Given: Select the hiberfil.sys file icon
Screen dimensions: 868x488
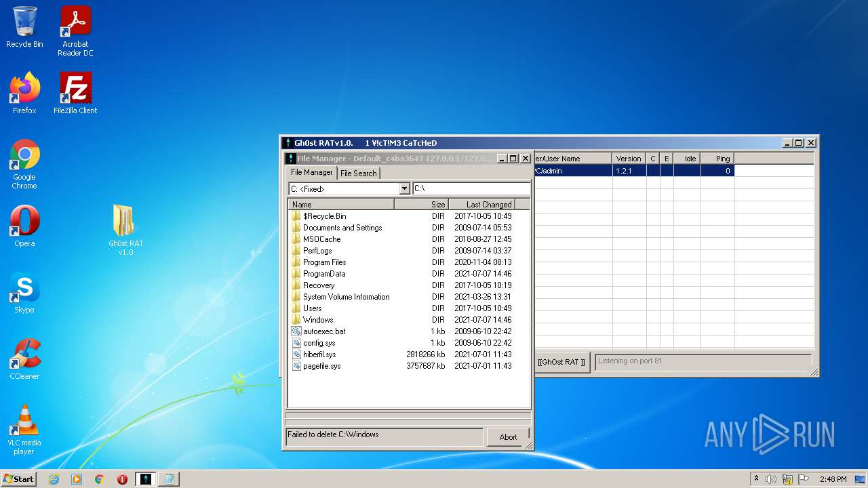Looking at the screenshot, I should tap(296, 354).
